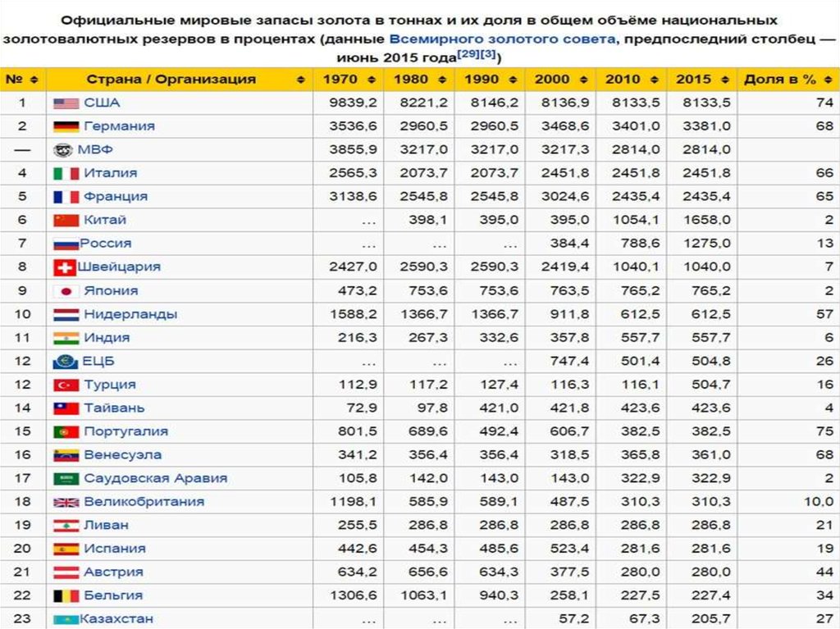Click the Switzerland flag icon
840x629 pixels.
point(64,267)
